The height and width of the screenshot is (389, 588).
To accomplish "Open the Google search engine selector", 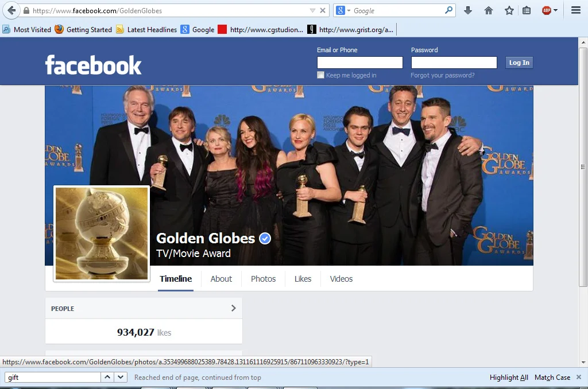I will coord(343,10).
